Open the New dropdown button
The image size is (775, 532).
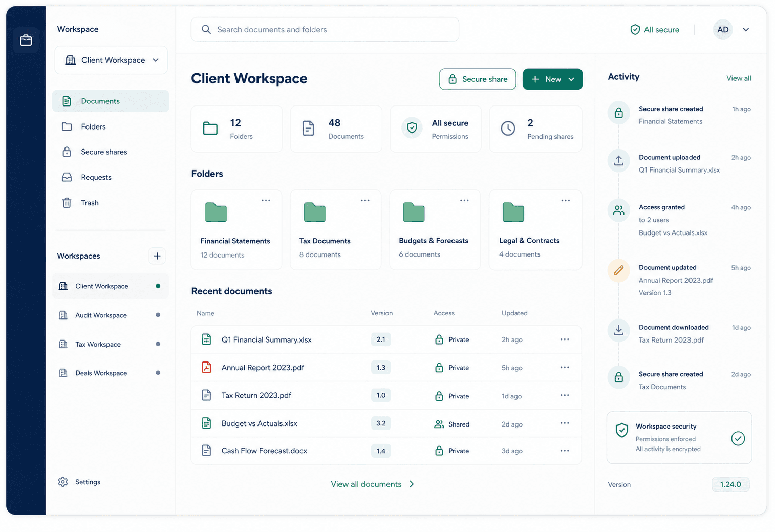[x=552, y=79]
